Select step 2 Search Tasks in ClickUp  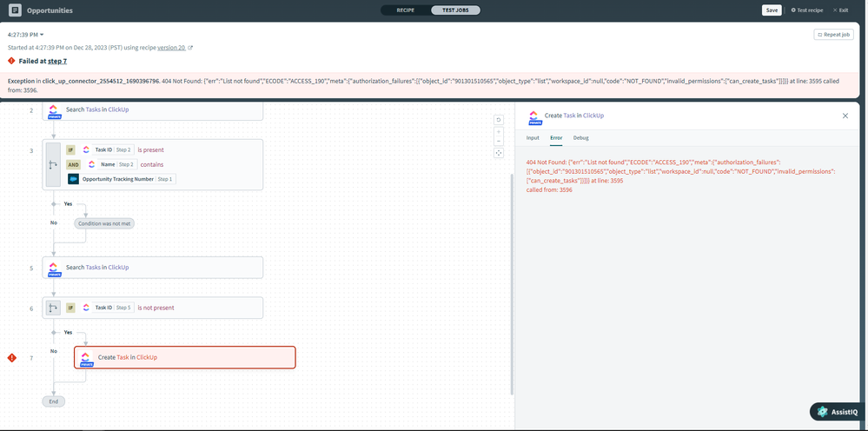pyautogui.click(x=152, y=109)
